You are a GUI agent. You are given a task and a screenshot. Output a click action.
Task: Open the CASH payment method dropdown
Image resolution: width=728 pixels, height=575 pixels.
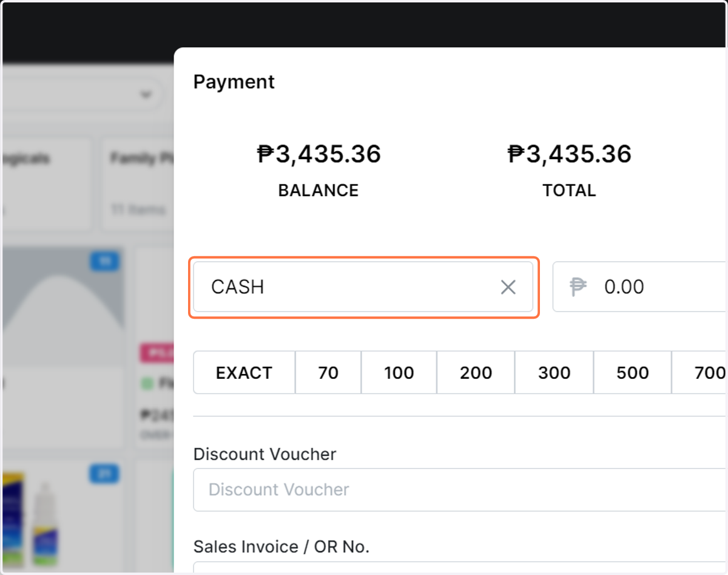pos(363,287)
